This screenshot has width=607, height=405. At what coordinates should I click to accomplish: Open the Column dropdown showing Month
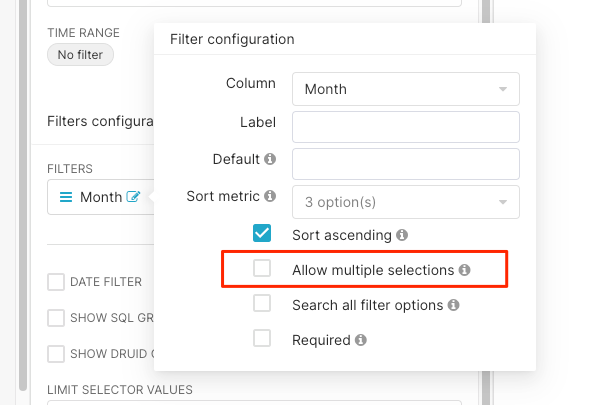(x=405, y=89)
